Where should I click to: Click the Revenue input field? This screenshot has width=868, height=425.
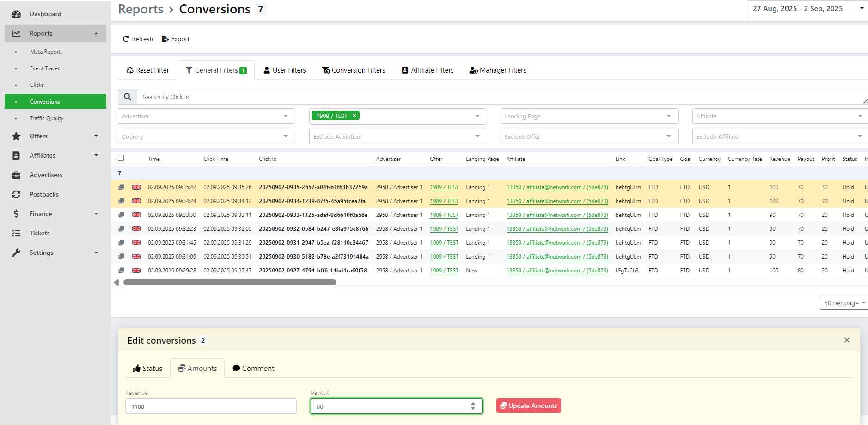[211, 407]
